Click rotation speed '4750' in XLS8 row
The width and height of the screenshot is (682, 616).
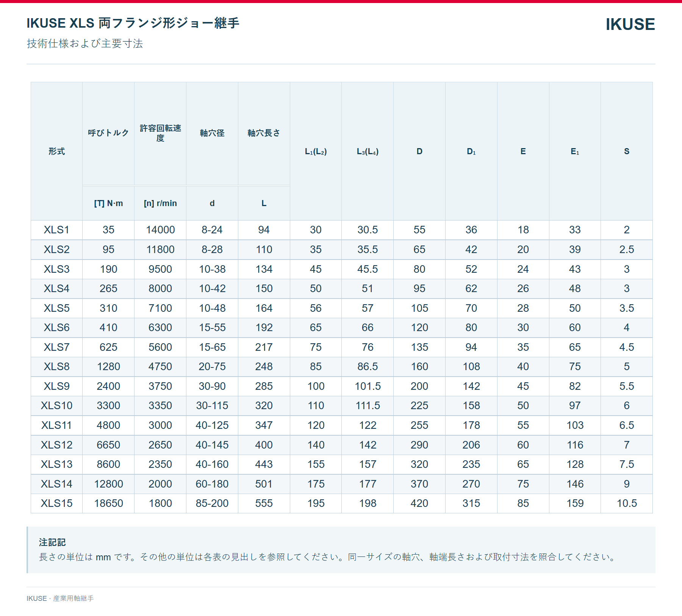click(x=160, y=366)
